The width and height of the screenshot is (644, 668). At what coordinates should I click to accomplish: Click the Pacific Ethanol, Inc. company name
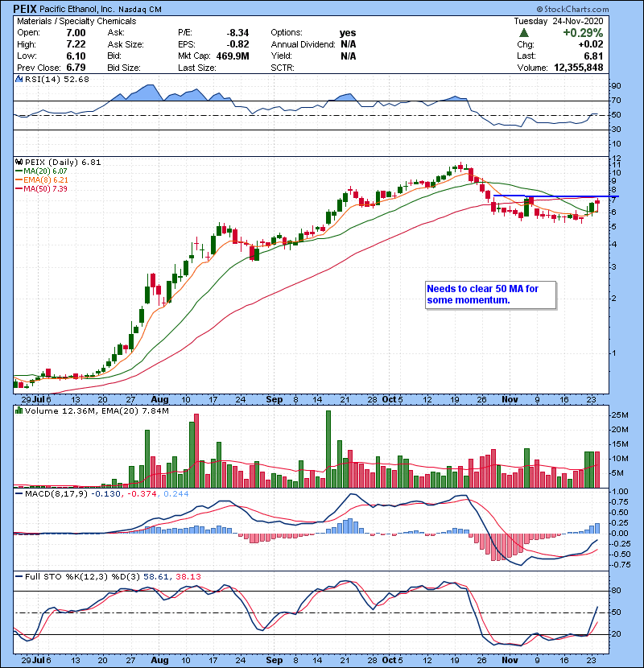point(76,9)
